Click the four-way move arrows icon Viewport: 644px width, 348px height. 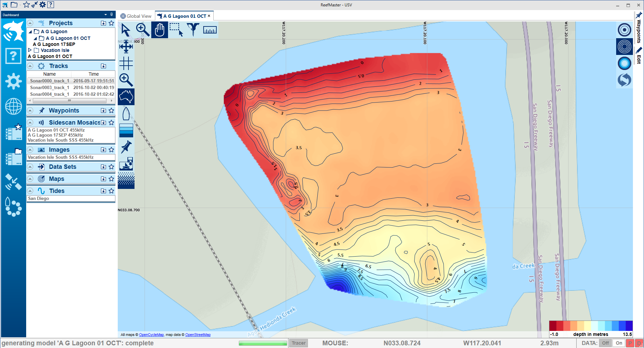click(126, 47)
